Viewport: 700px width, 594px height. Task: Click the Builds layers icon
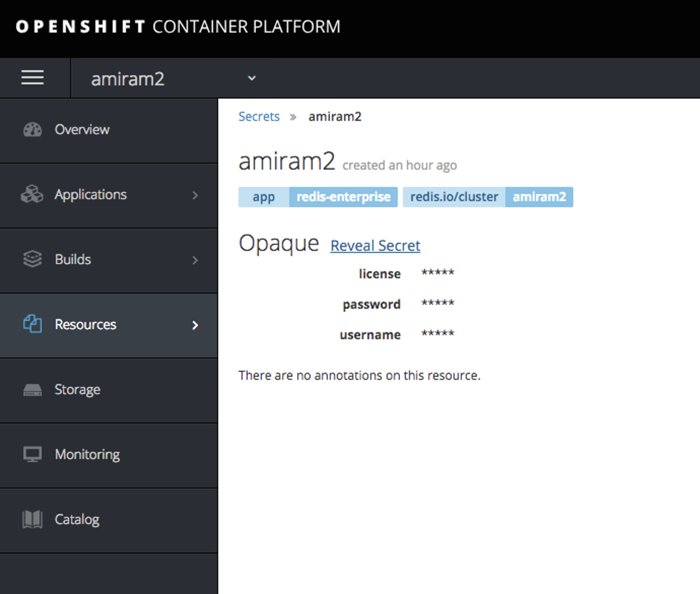coord(32,259)
